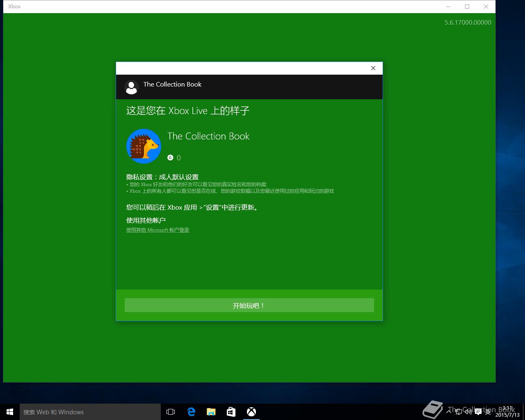The image size is (525, 420).
Task: Click the gamerscore value 0
Action: click(x=178, y=157)
